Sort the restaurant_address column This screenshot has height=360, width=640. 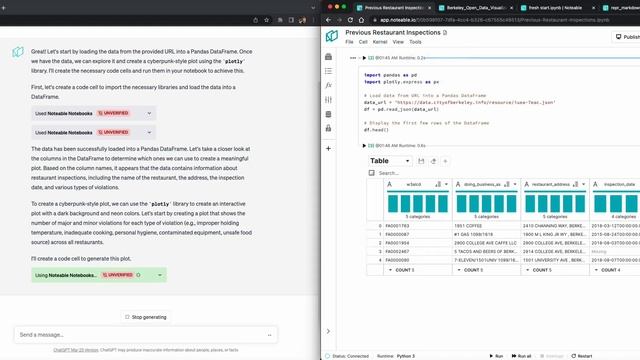point(576,184)
